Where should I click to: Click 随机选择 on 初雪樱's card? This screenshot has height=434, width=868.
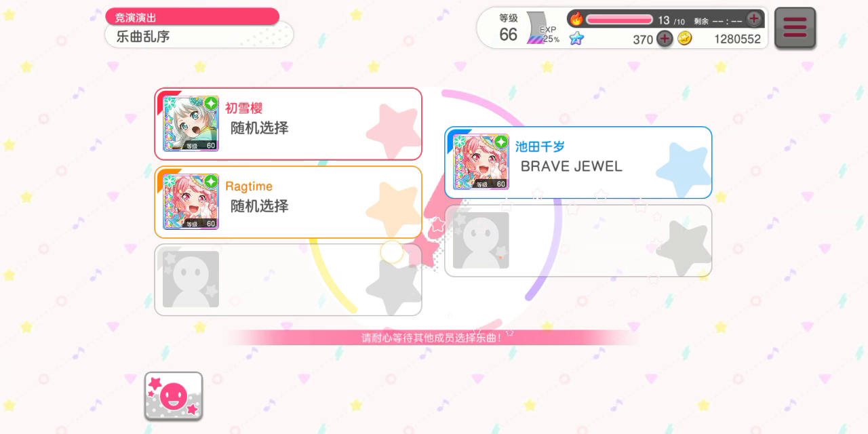coord(260,127)
